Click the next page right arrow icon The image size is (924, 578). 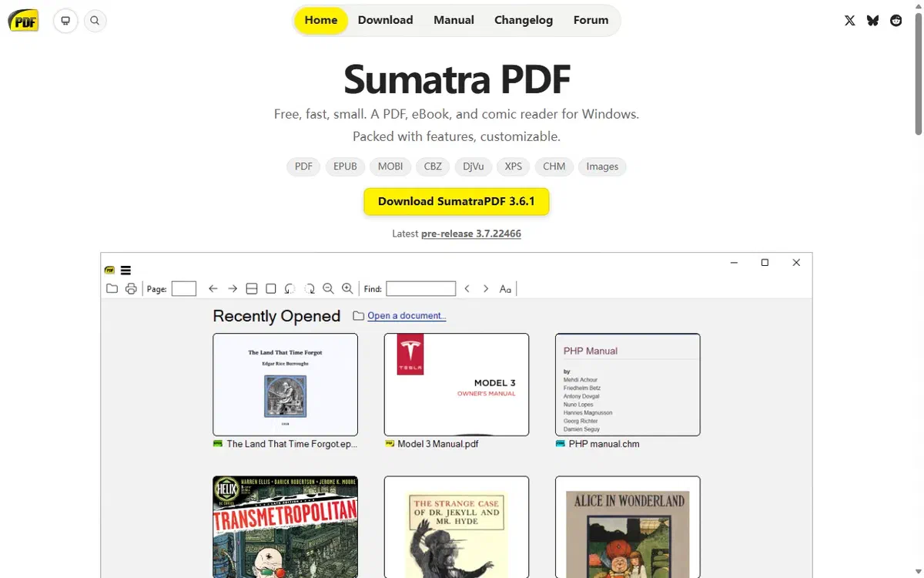pos(233,288)
